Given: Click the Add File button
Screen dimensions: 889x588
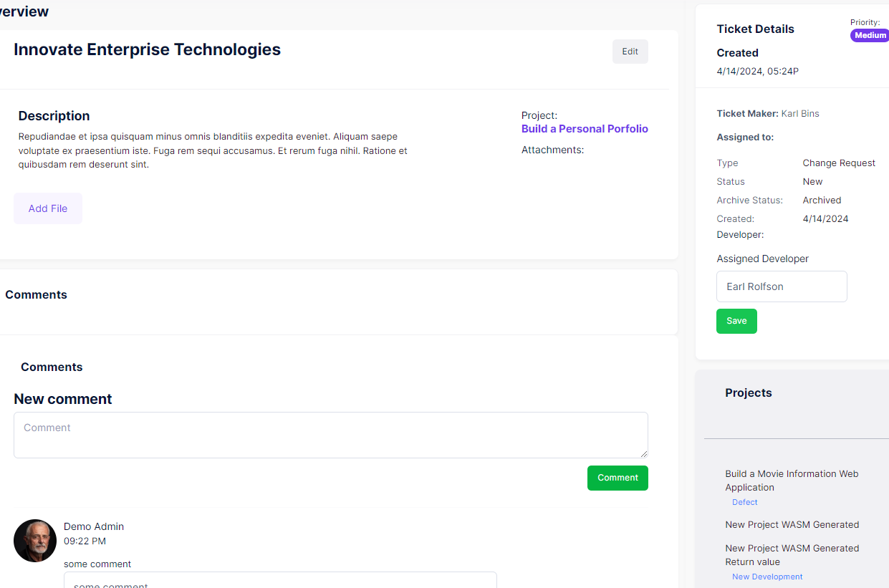Looking at the screenshot, I should coord(48,208).
